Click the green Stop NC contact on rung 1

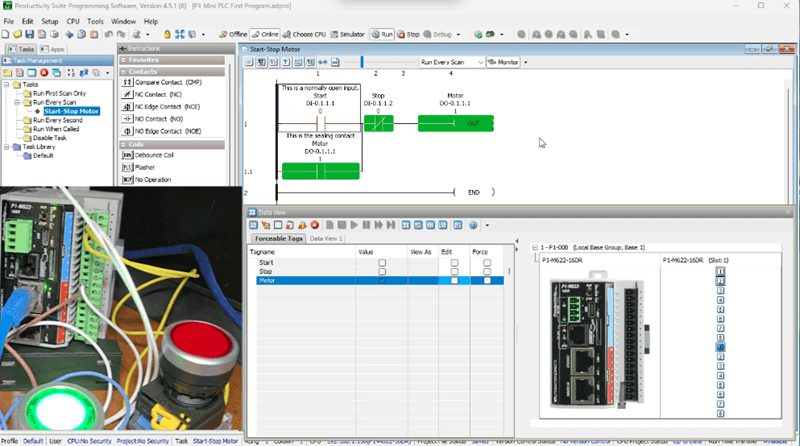pyautogui.click(x=379, y=123)
